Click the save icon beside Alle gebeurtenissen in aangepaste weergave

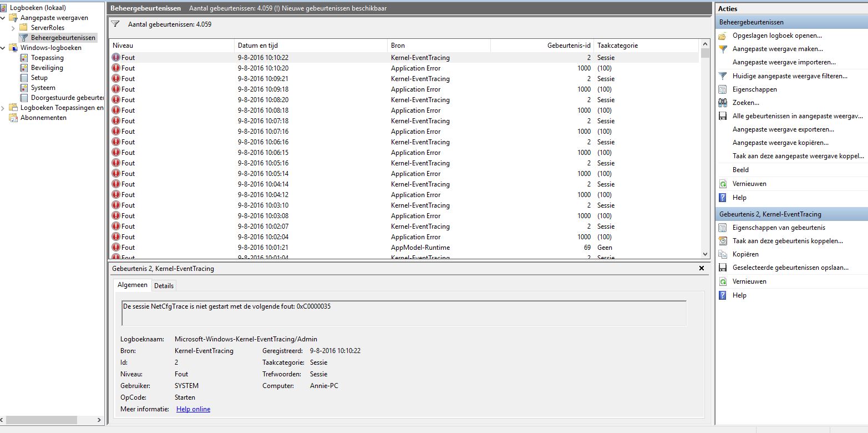point(723,116)
